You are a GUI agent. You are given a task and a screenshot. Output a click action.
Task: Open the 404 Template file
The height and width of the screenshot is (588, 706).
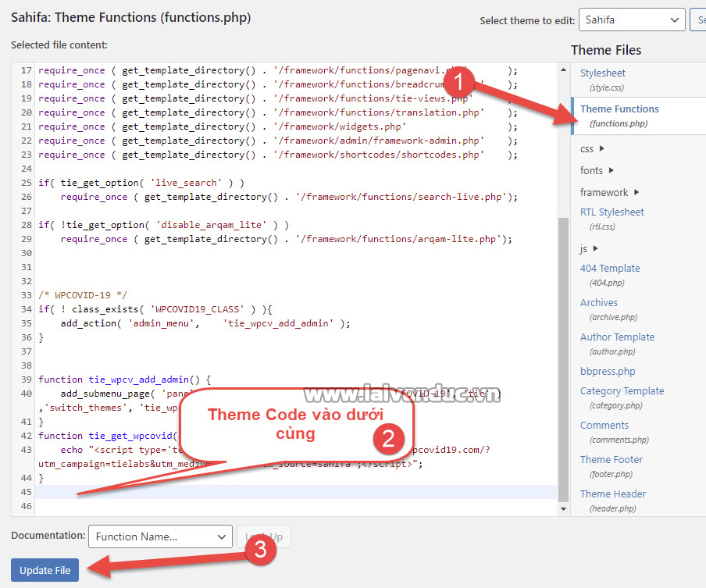pos(609,269)
